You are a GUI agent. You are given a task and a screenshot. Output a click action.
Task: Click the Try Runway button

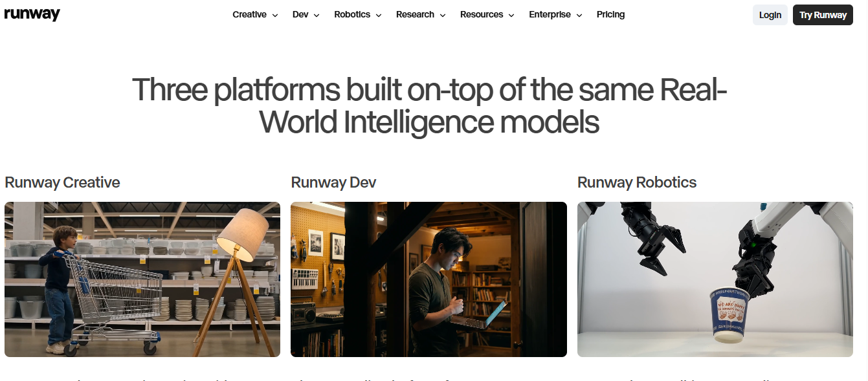[823, 15]
